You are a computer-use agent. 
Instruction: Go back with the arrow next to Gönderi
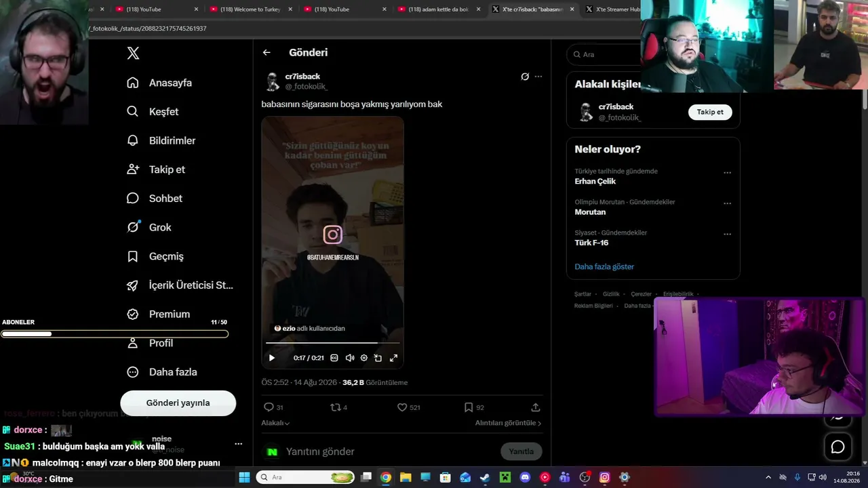pos(267,52)
